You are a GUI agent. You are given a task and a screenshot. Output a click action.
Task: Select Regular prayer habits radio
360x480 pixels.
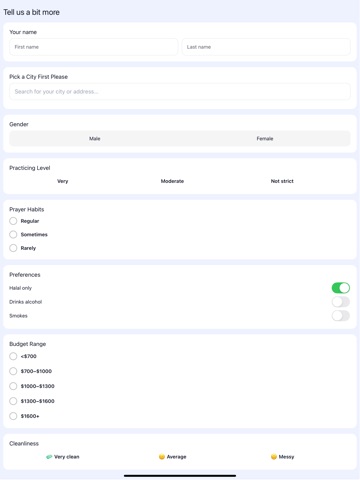click(13, 221)
